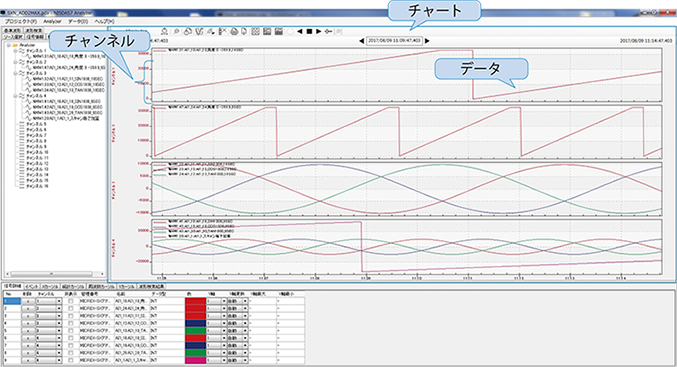Click the magenta color swatch in row 9

coord(195,360)
